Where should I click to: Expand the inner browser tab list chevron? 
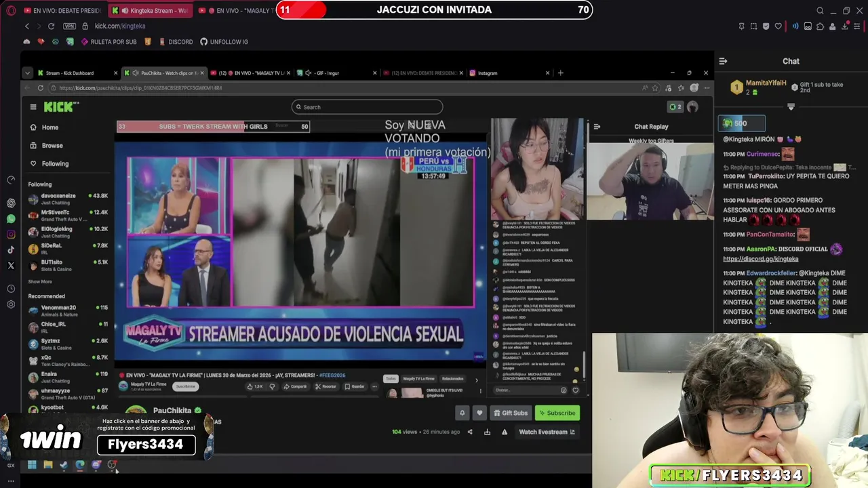point(27,73)
